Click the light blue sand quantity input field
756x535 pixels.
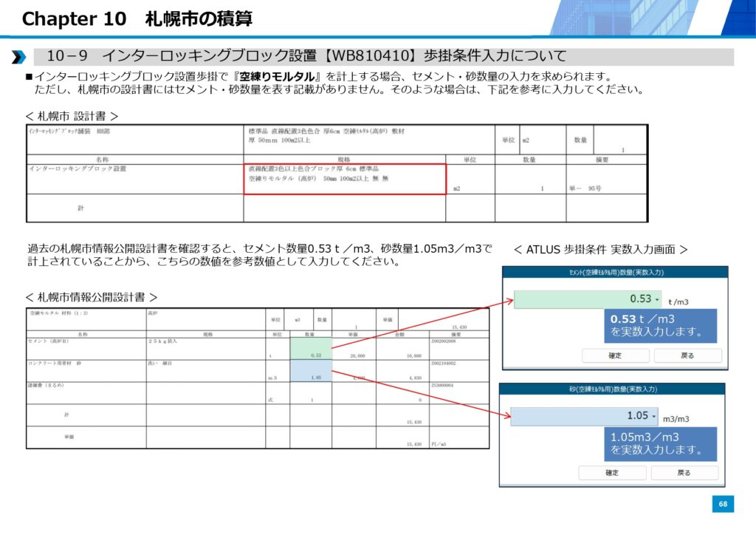pyautogui.click(x=580, y=416)
